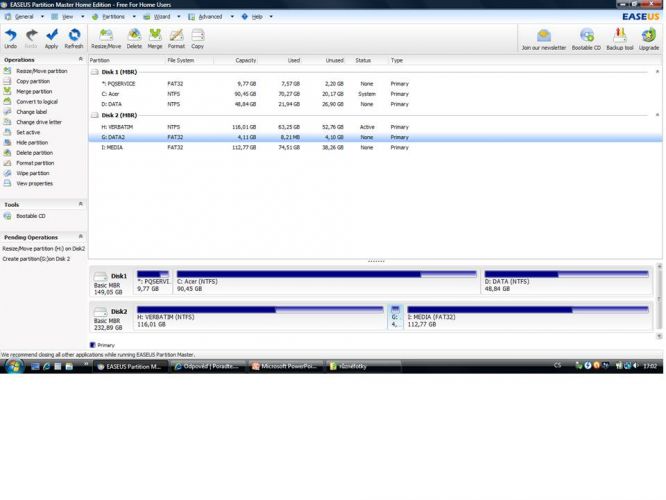Open dropdown arrow beside Advanced menu
The width and height of the screenshot is (666, 500).
pyautogui.click(x=232, y=17)
